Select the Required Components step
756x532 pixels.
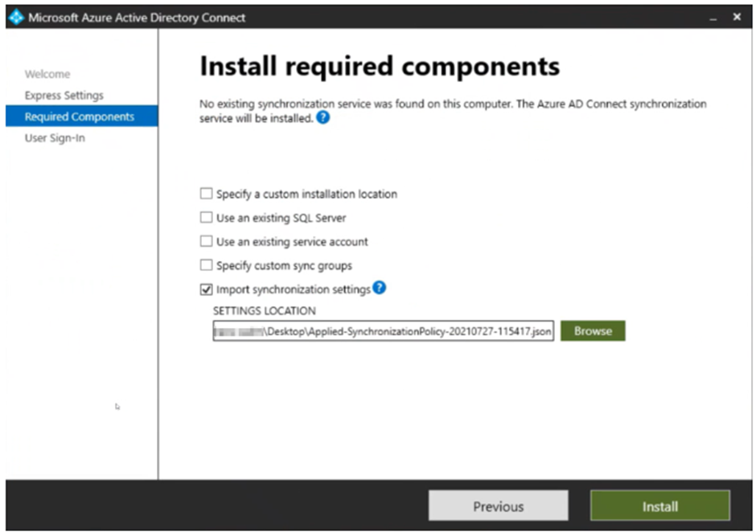point(81,117)
